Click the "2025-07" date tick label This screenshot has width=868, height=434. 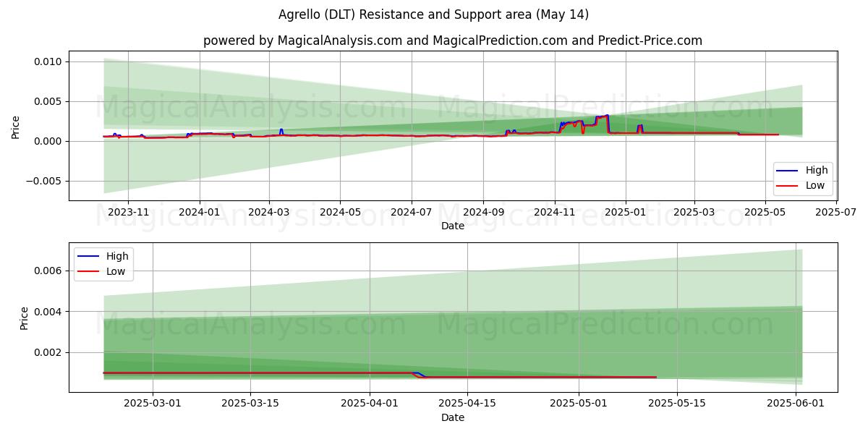click(836, 212)
